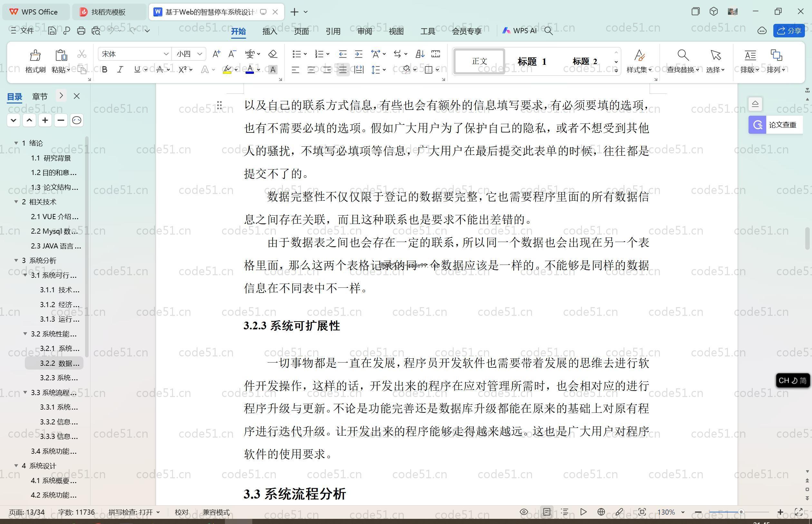
Task: Open the line spacing dropdown
Action: 384,70
